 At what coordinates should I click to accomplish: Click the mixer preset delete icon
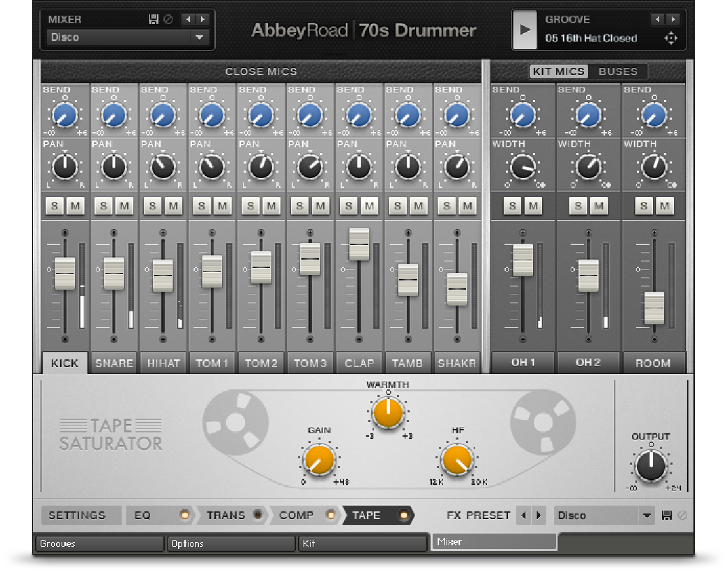point(169,20)
